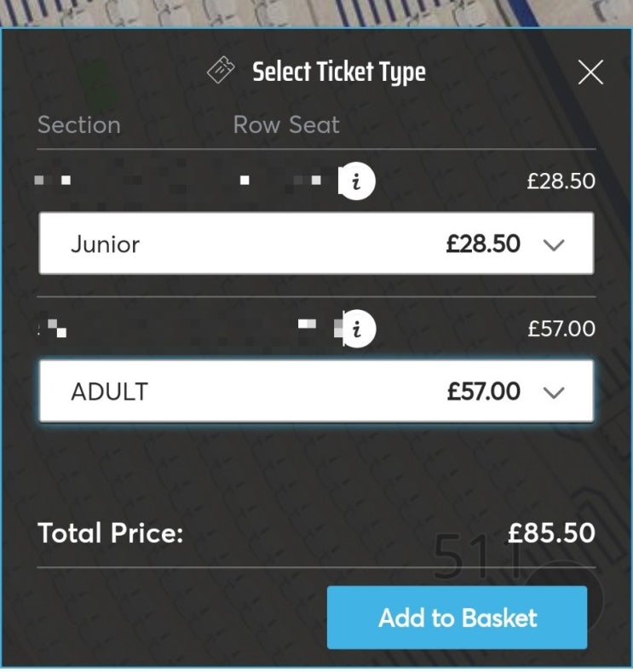The height and width of the screenshot is (672, 633).
Task: Close the Select Ticket Type dialog
Action: point(590,72)
